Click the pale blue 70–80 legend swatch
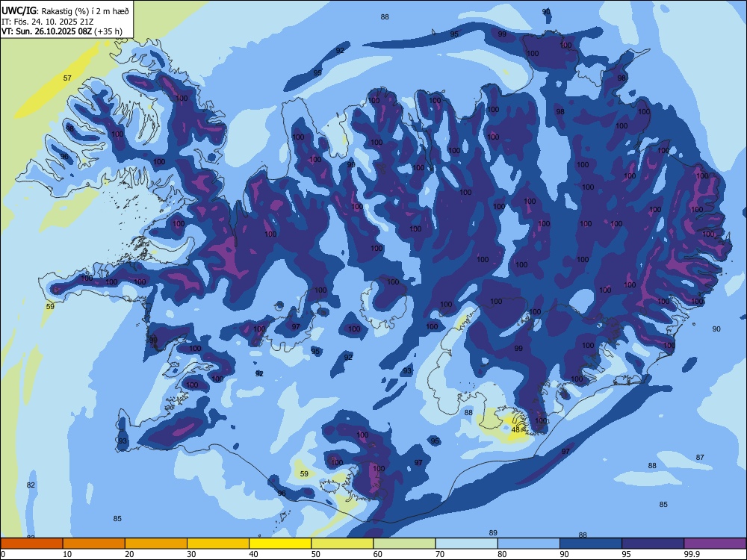Image resolution: width=747 pixels, height=560 pixels. [467, 544]
